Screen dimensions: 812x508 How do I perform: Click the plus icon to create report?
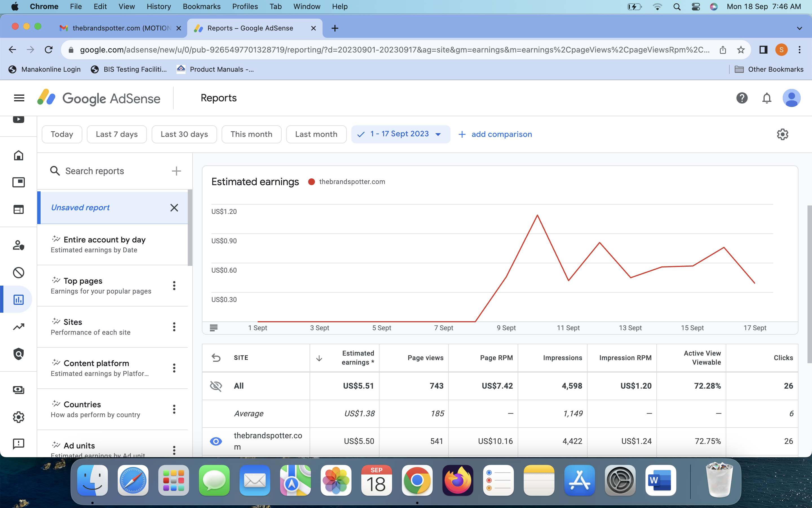click(x=176, y=171)
